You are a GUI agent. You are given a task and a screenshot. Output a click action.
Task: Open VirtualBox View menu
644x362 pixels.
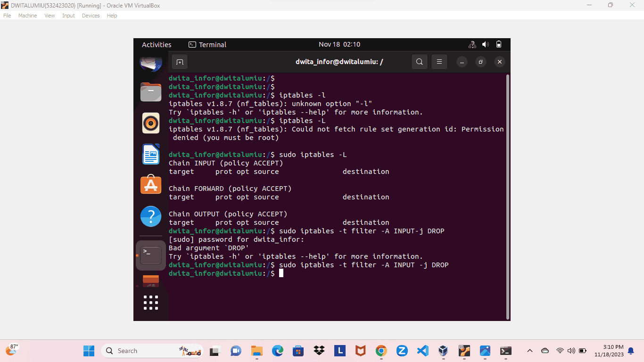(50, 16)
